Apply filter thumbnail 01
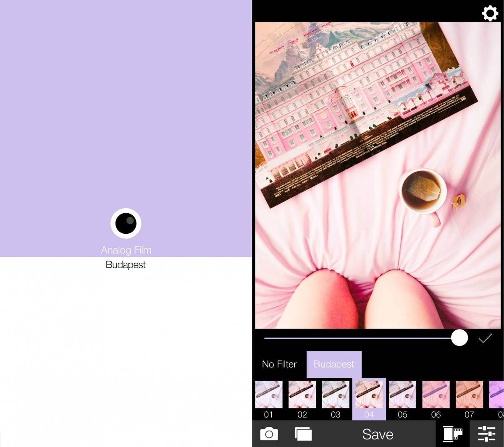 269,395
